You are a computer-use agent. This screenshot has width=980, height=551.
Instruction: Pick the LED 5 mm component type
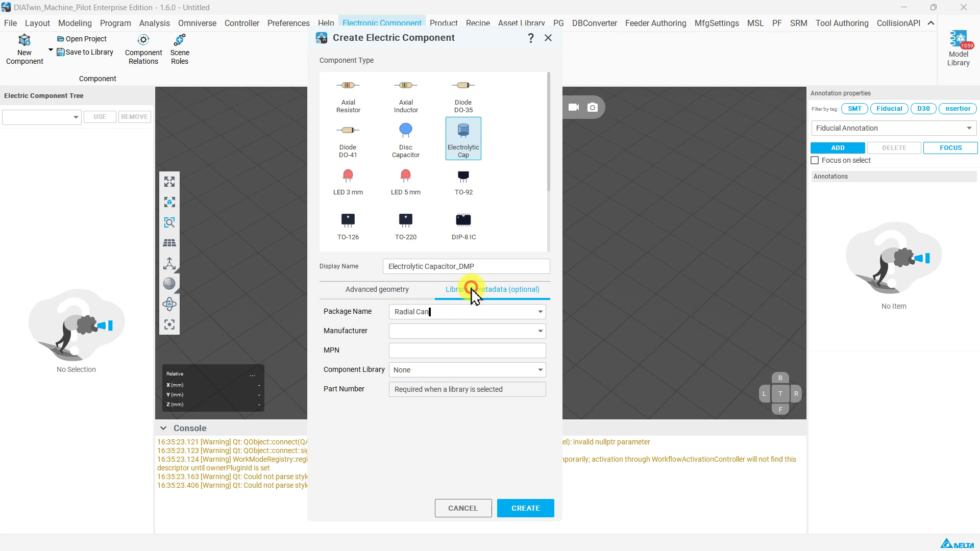point(406,182)
